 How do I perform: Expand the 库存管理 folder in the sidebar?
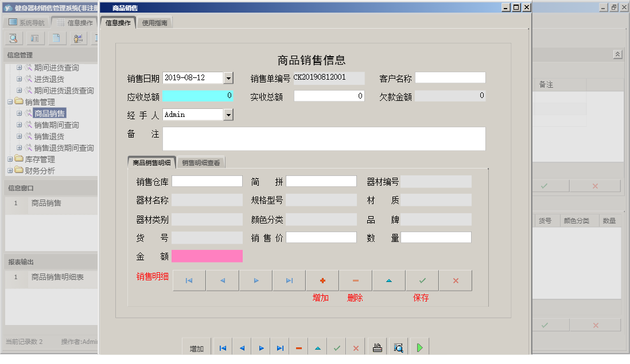coord(10,159)
